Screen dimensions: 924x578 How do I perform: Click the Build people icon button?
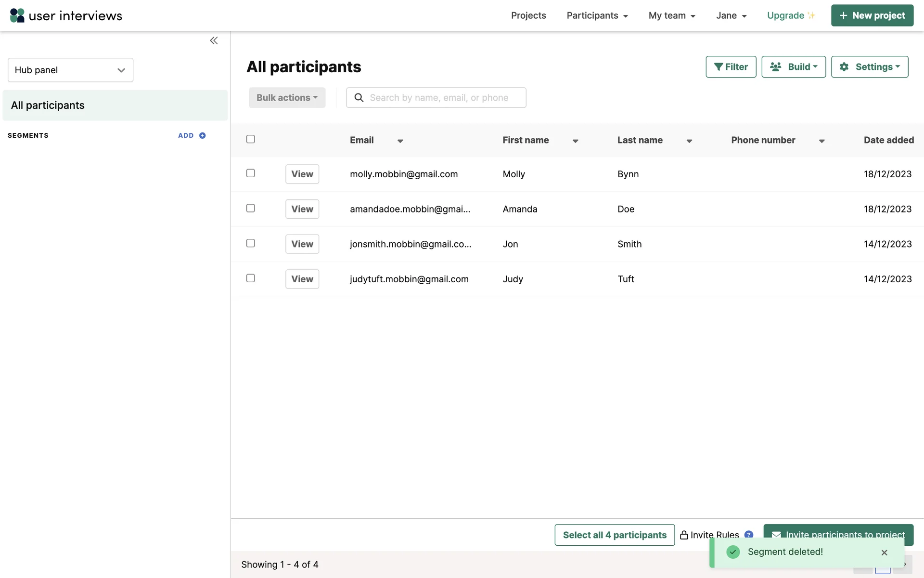pos(793,67)
